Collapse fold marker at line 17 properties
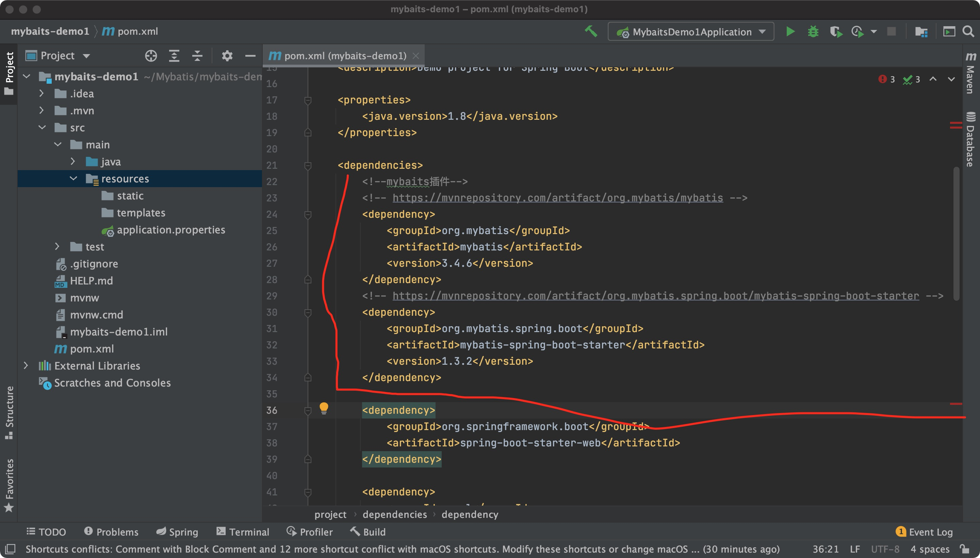Viewport: 980px width, 558px height. [308, 100]
